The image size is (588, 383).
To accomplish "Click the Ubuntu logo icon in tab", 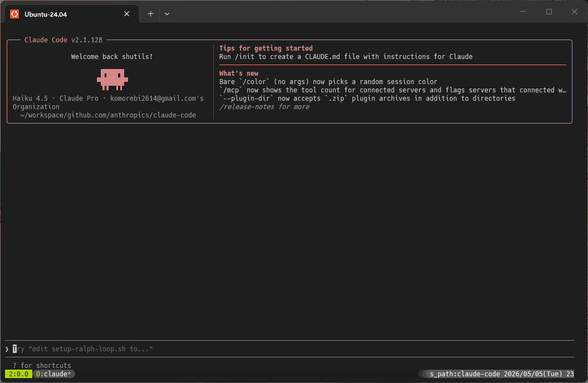I will [x=14, y=14].
